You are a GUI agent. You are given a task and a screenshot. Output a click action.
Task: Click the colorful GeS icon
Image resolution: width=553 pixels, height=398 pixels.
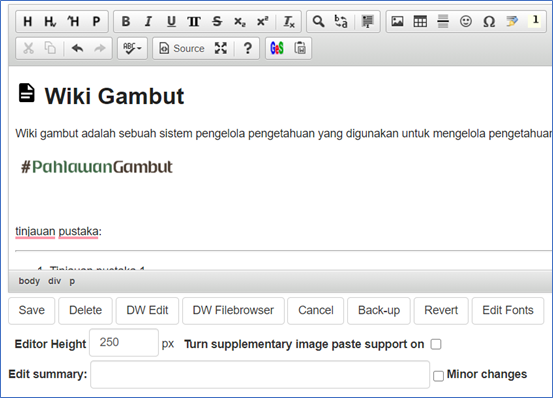[x=277, y=48]
